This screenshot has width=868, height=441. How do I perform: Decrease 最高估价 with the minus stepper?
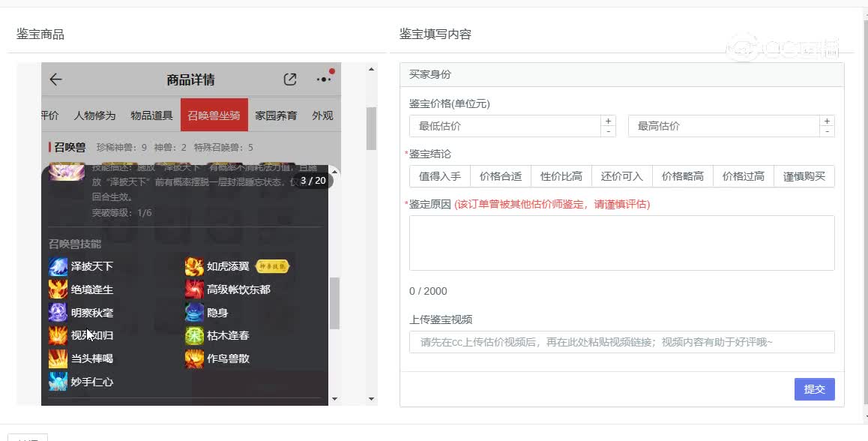tap(827, 131)
